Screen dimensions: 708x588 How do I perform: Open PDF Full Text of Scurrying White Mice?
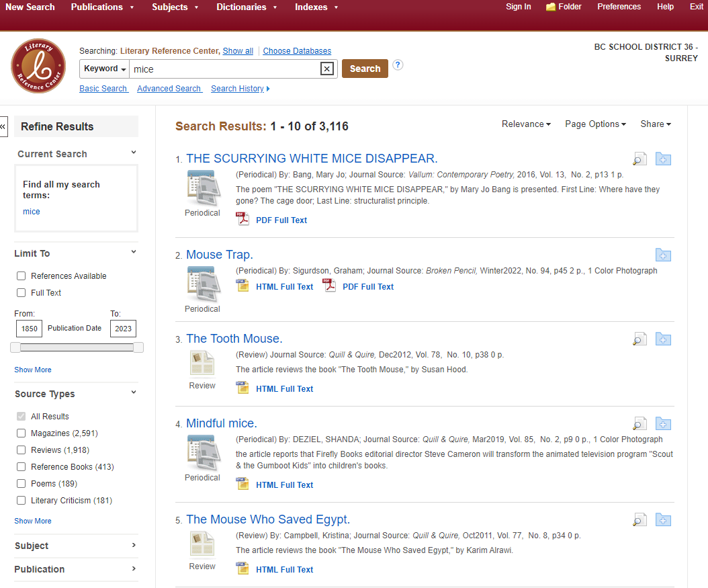tap(281, 220)
